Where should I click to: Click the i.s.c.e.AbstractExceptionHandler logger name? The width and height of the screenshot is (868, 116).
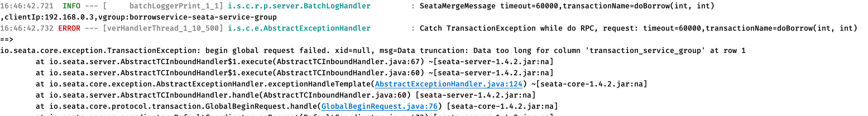pyautogui.click(x=299, y=28)
